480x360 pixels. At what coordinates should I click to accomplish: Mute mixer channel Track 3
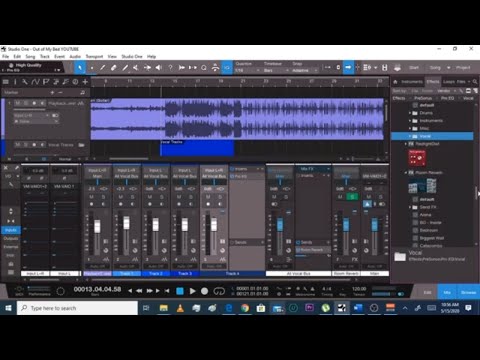pos(179,197)
